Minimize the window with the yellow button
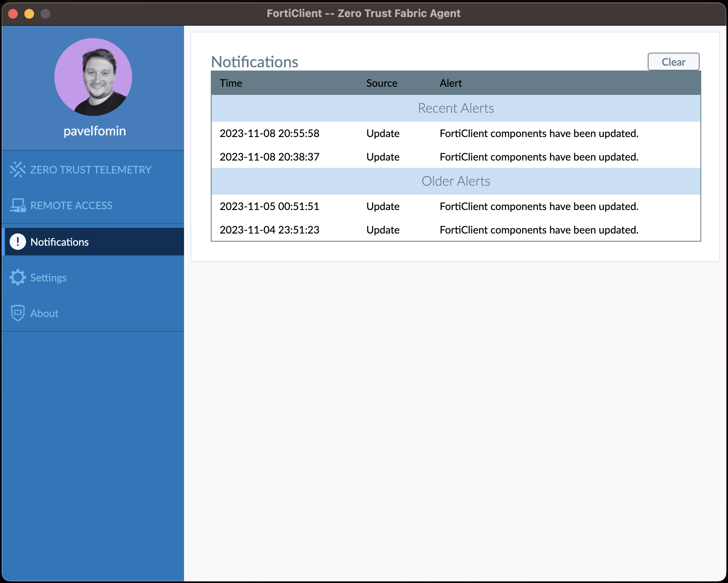The width and height of the screenshot is (728, 583). coord(29,14)
